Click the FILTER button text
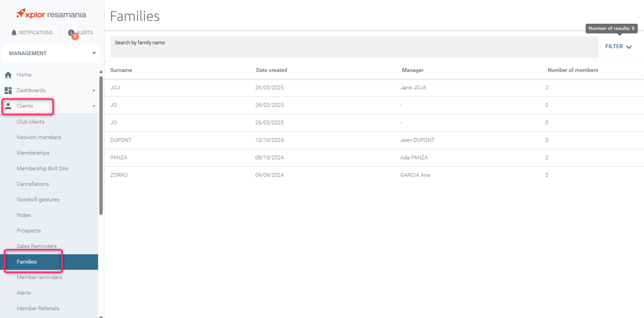The image size is (644, 318). [614, 46]
